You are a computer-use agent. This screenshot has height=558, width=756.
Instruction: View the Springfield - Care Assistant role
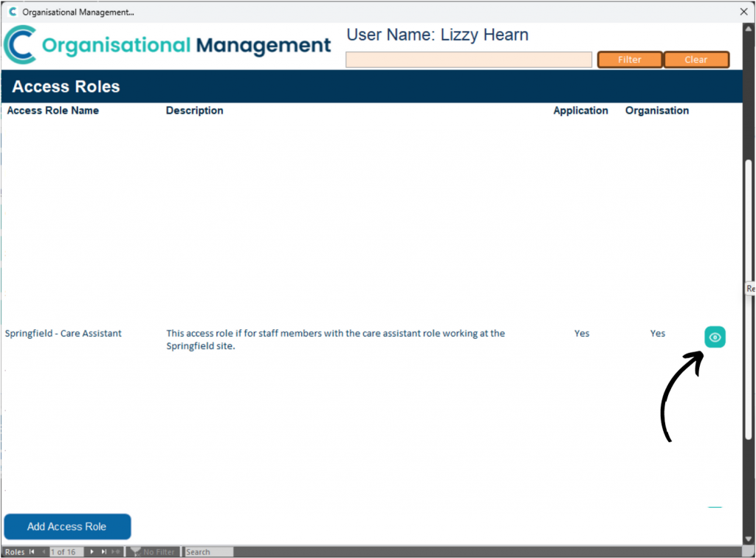pos(715,337)
